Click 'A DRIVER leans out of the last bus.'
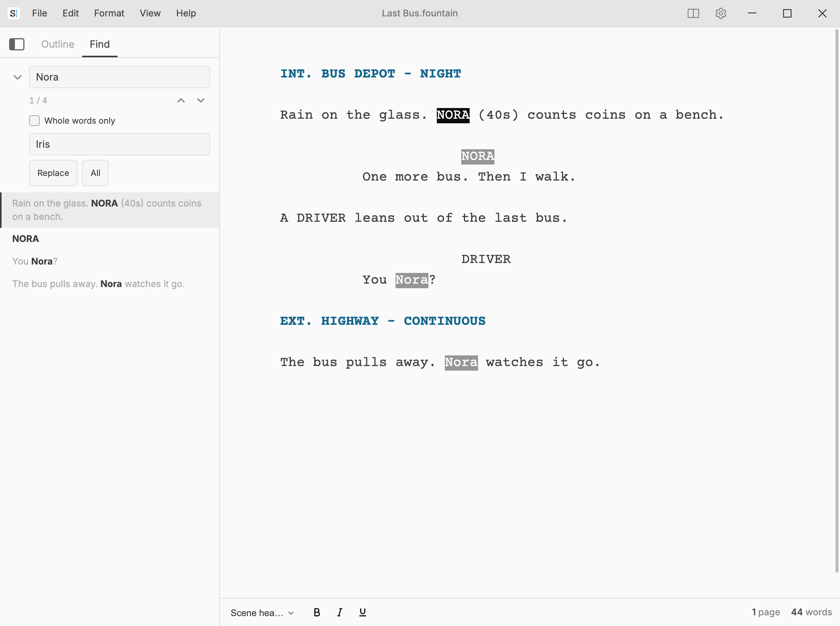 click(x=424, y=218)
